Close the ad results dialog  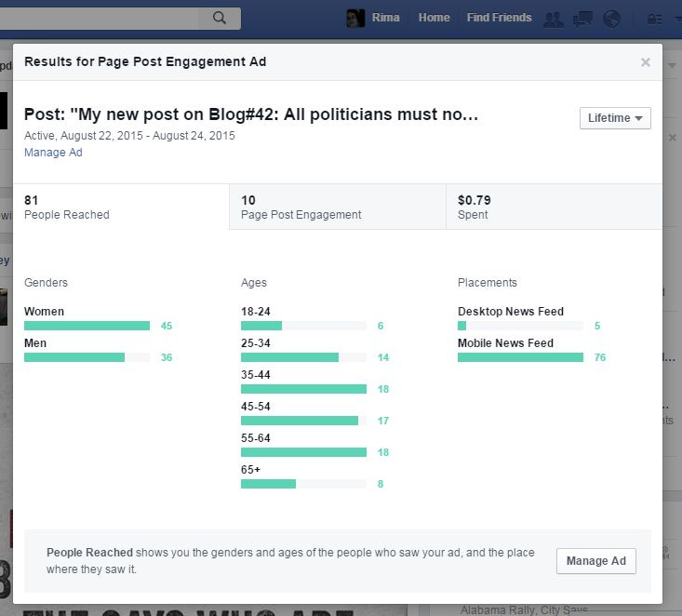[x=646, y=62]
